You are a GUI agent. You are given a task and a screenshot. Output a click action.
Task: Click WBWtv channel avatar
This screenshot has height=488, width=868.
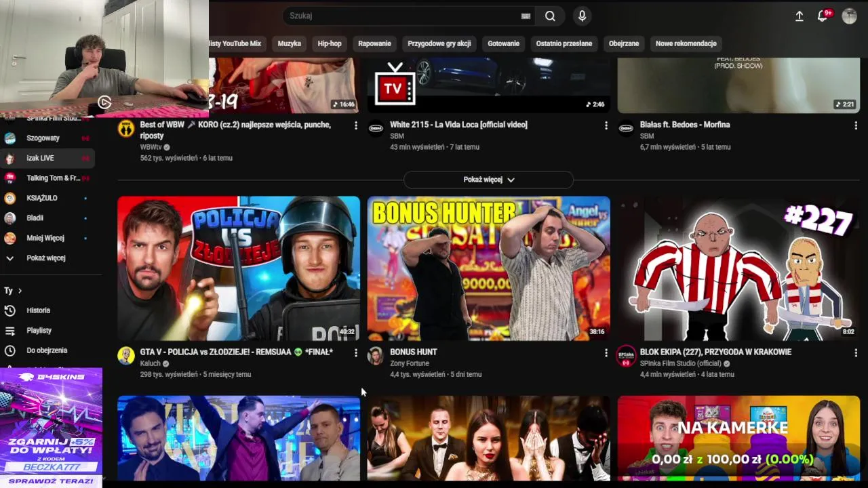[x=126, y=129]
